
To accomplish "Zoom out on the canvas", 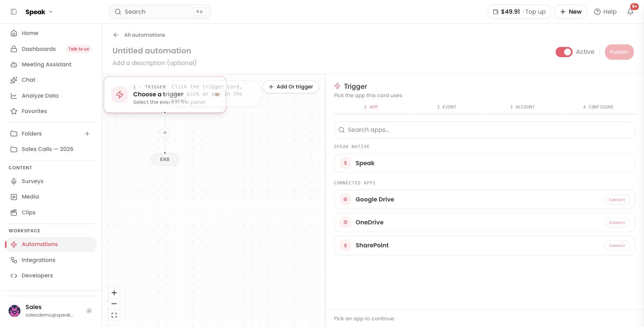I will click(114, 304).
